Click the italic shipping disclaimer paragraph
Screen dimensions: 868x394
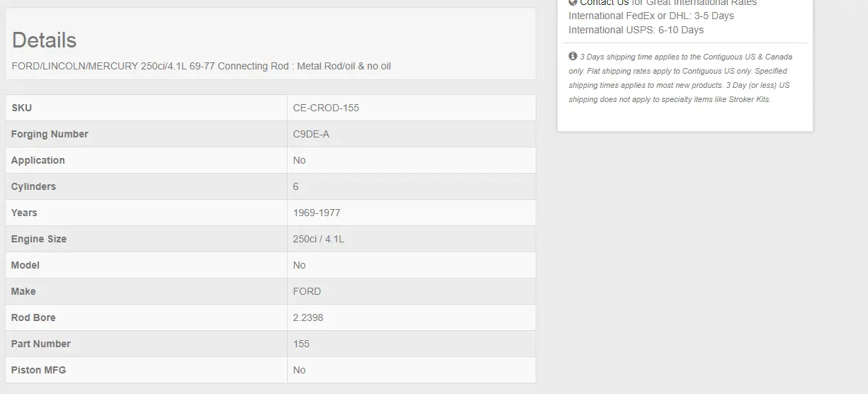pos(680,78)
